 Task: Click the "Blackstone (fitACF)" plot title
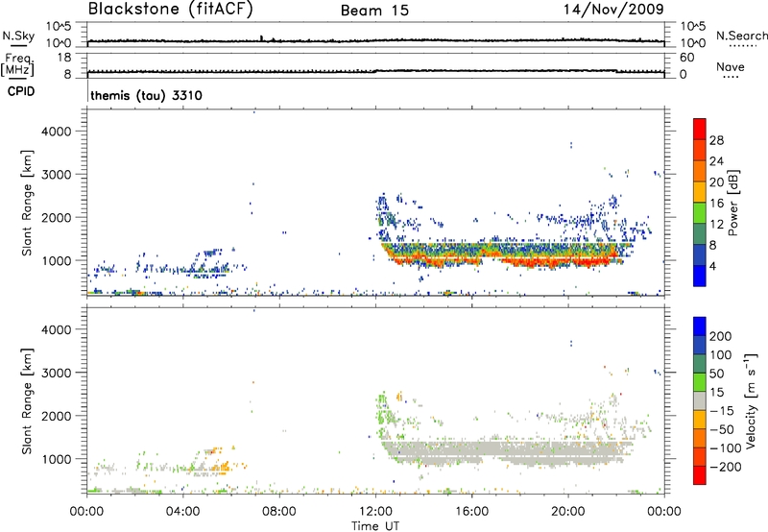coord(171,9)
